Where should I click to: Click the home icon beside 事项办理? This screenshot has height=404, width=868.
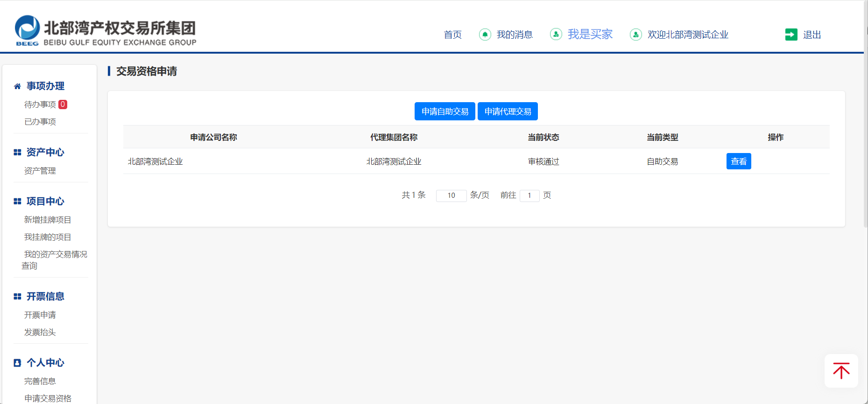pos(17,86)
